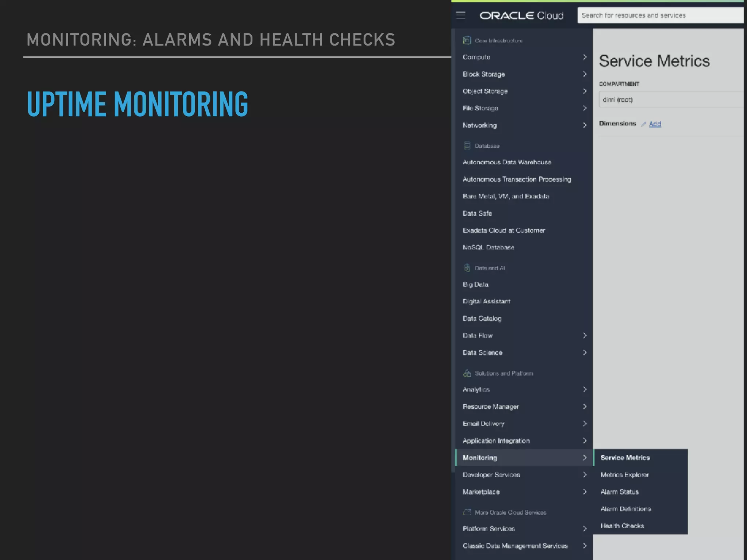Click the Data Flow menu label
This screenshot has height=560, width=747.
click(x=477, y=335)
